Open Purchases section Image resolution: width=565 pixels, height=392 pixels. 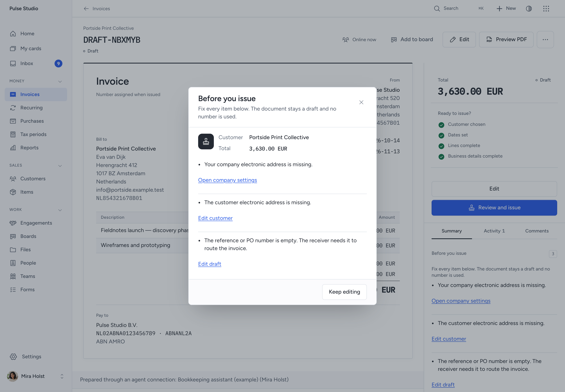(x=36, y=121)
